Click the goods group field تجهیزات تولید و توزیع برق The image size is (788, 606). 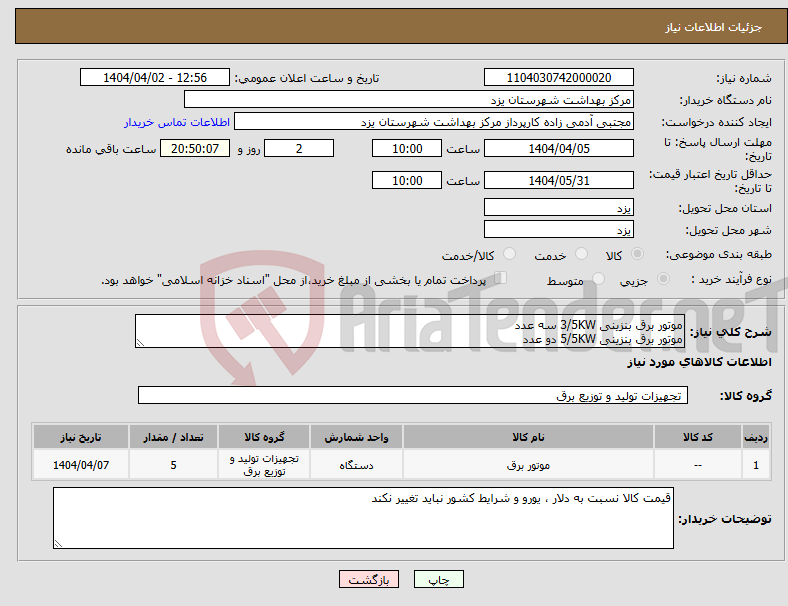[413, 395]
